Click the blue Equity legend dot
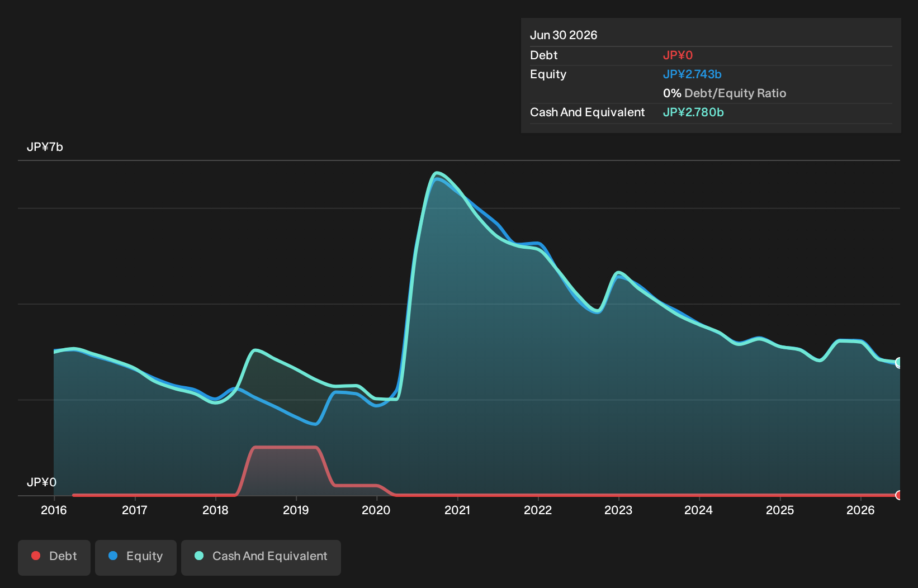 point(113,556)
